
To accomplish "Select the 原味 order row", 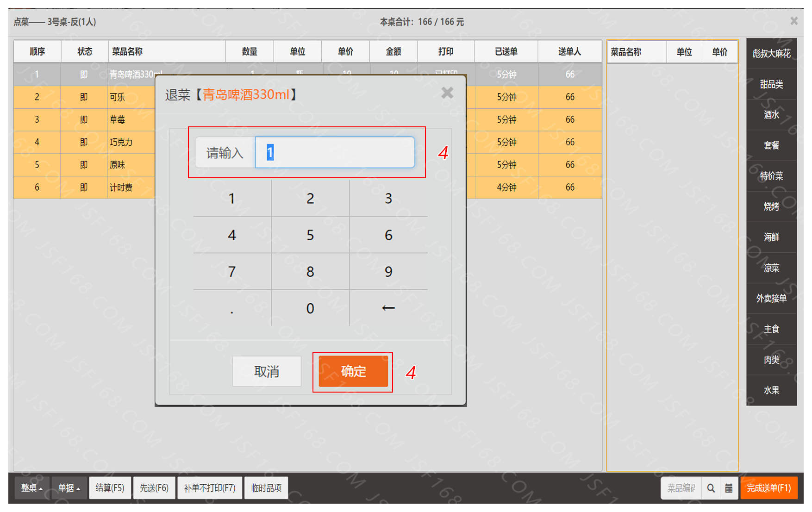I will coord(307,165).
